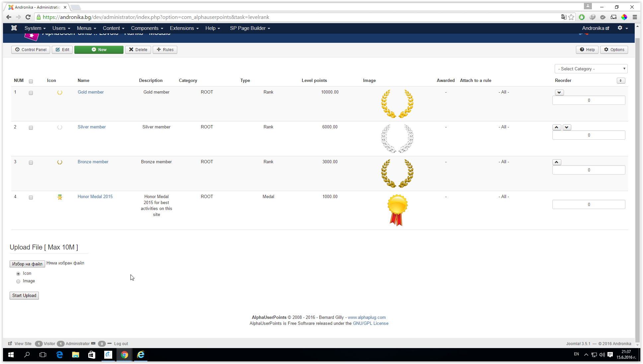Tick the select-all checkbox in the table header
643x364 pixels.
31,81
